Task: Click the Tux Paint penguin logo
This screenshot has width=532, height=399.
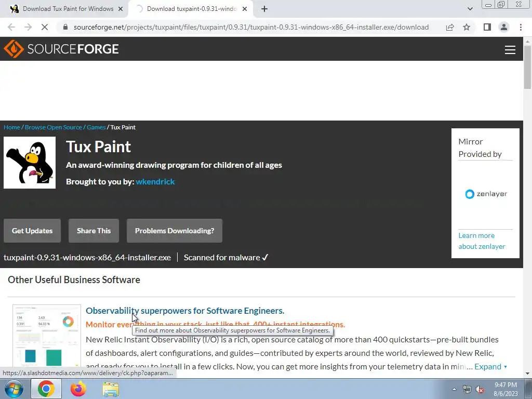Action: tap(30, 163)
